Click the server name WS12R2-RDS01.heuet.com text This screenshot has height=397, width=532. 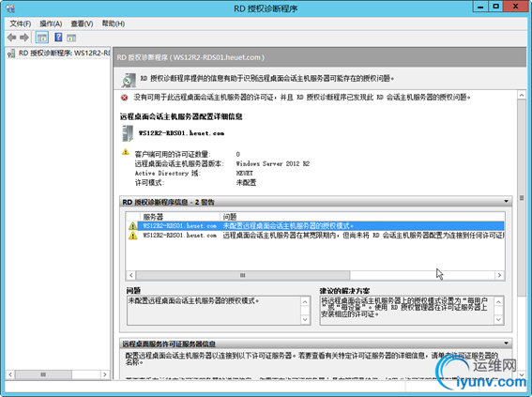(181, 133)
